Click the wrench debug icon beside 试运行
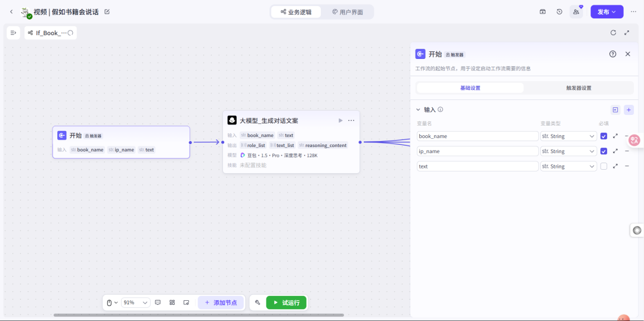The image size is (644, 321). coord(258,303)
